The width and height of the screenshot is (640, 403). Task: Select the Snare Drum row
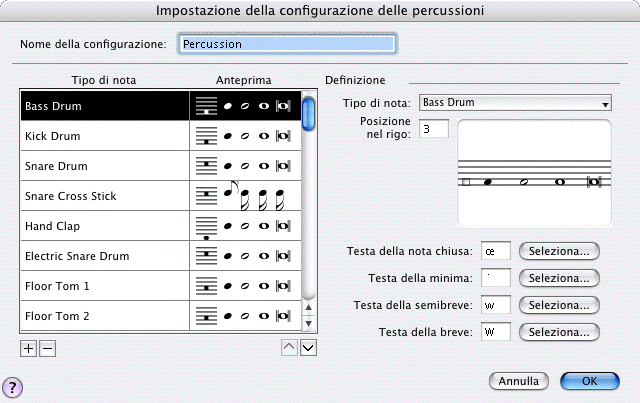(x=105, y=166)
